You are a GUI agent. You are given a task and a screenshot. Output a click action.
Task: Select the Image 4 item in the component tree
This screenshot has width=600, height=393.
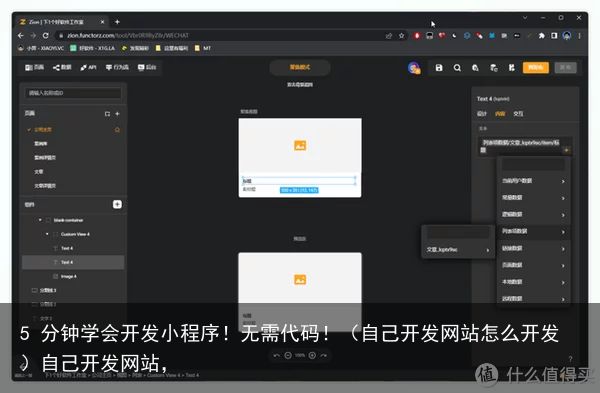(69, 276)
